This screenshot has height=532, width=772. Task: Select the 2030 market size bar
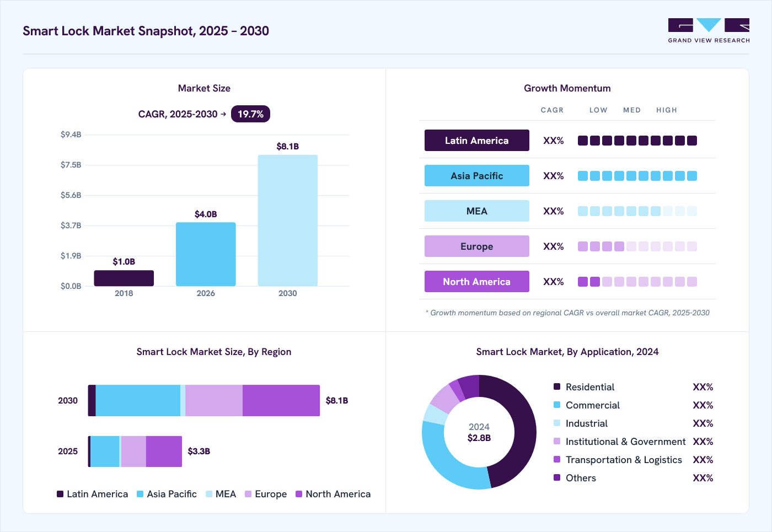tap(288, 221)
